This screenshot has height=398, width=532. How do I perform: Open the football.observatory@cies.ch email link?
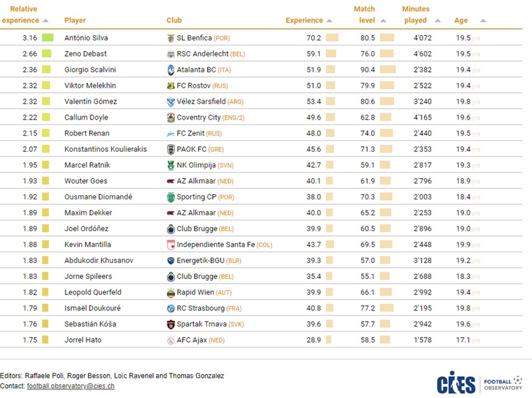click(x=70, y=386)
